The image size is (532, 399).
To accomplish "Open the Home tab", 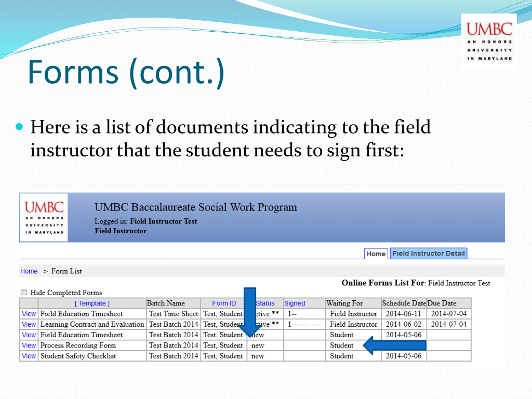I will point(376,254).
